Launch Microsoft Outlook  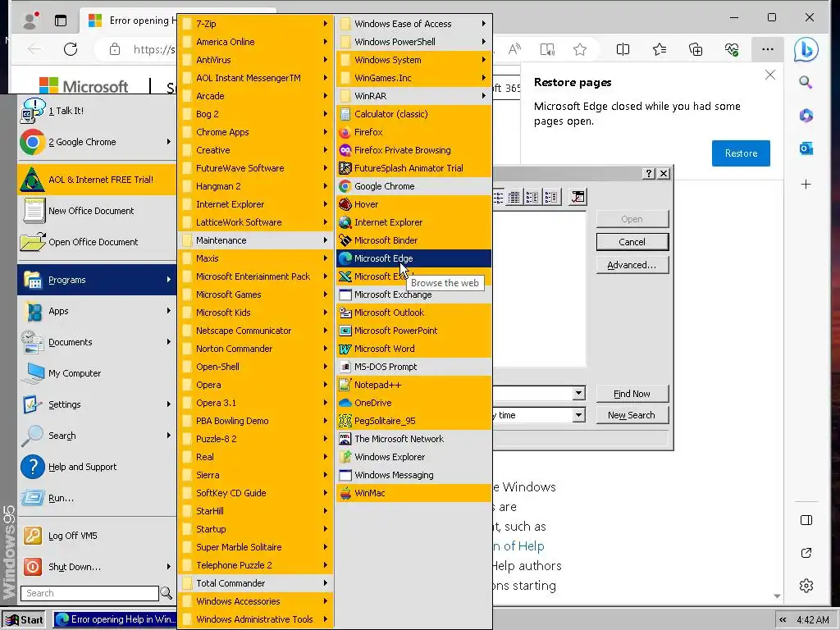point(413,313)
